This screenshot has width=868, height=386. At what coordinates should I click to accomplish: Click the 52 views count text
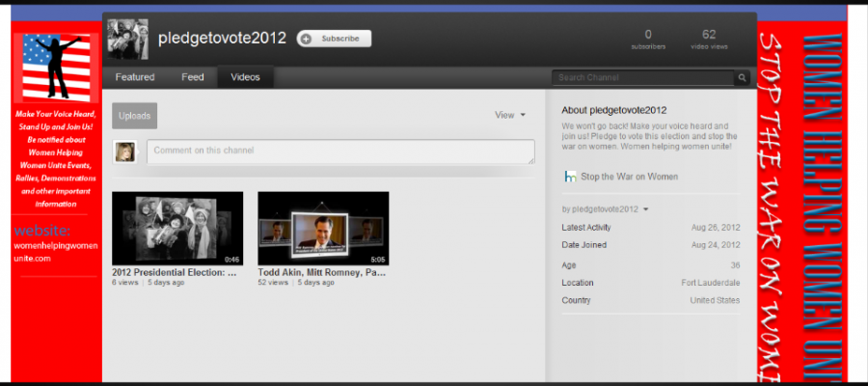tap(273, 283)
